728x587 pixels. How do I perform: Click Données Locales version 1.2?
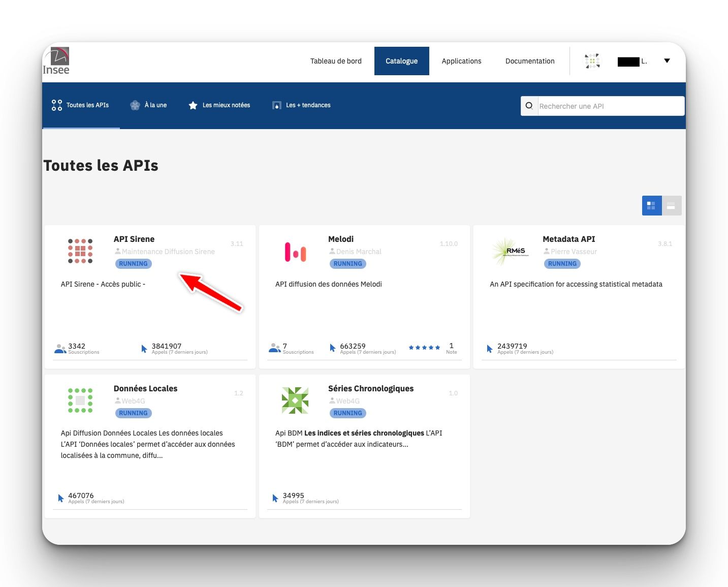pyautogui.click(x=239, y=393)
